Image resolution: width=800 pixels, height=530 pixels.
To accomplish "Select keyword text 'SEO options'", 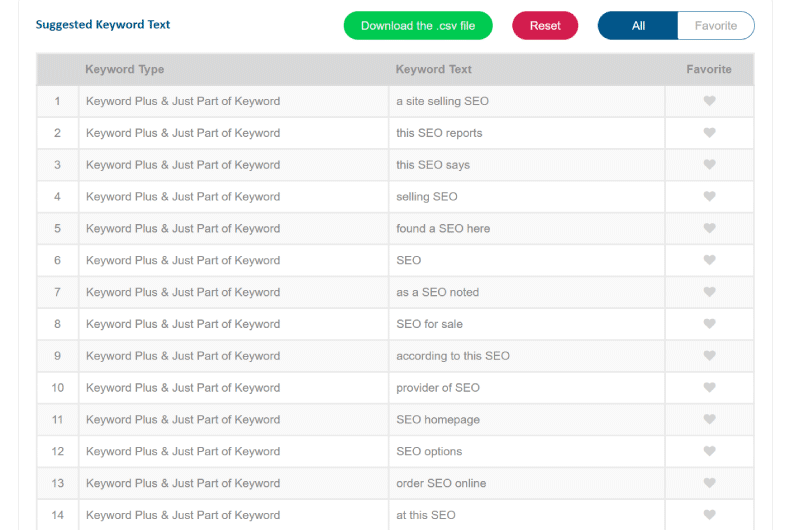I will (x=429, y=451).
